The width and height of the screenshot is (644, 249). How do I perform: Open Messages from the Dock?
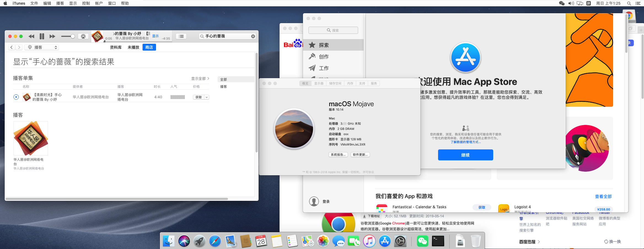[x=338, y=241]
